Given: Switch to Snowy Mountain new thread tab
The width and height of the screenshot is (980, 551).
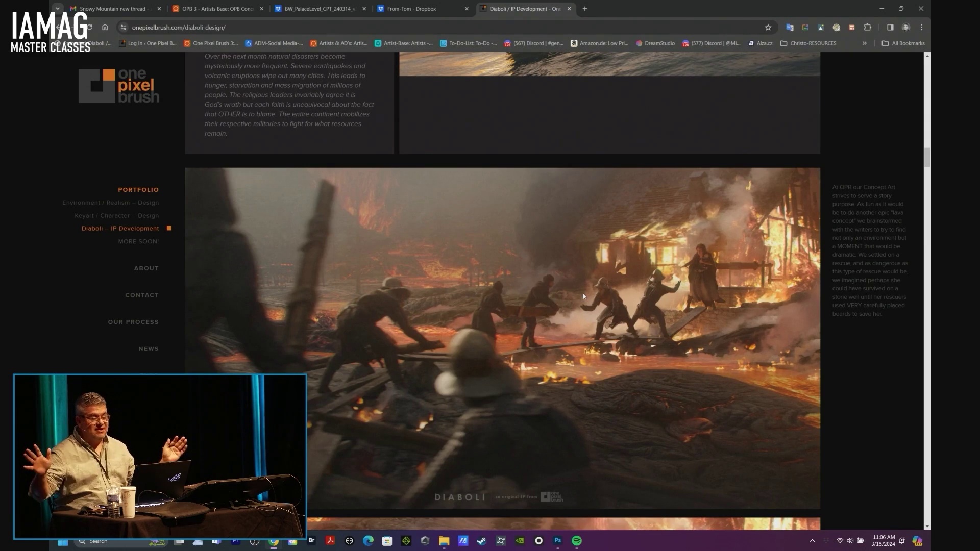Looking at the screenshot, I should point(116,9).
